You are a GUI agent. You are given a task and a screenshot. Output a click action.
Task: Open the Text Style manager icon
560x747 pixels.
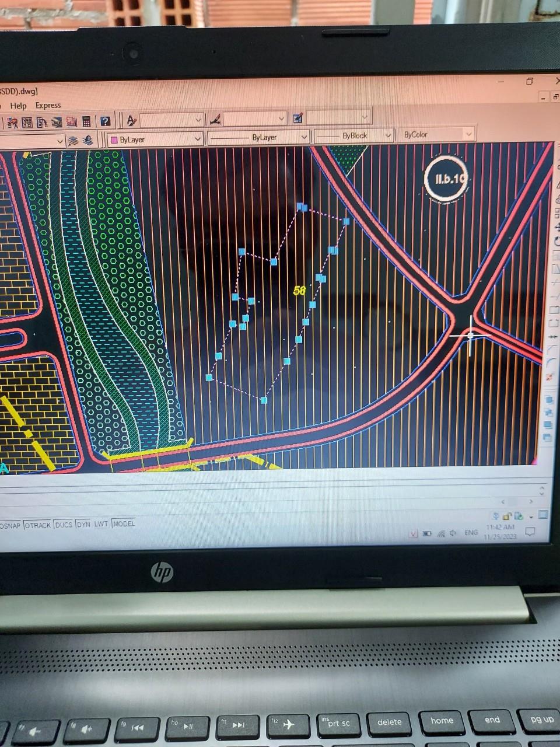[x=131, y=120]
